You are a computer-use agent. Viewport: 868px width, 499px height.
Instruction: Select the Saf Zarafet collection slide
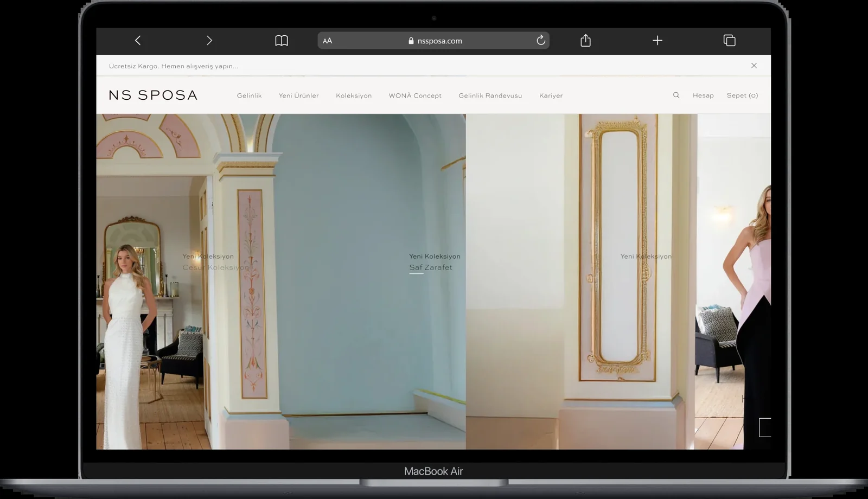pos(431,267)
